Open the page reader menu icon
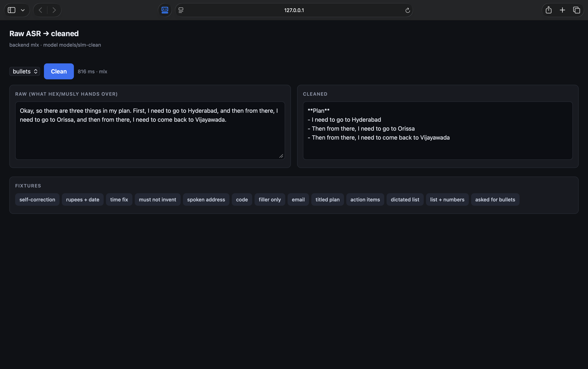The height and width of the screenshot is (369, 588). (x=181, y=10)
